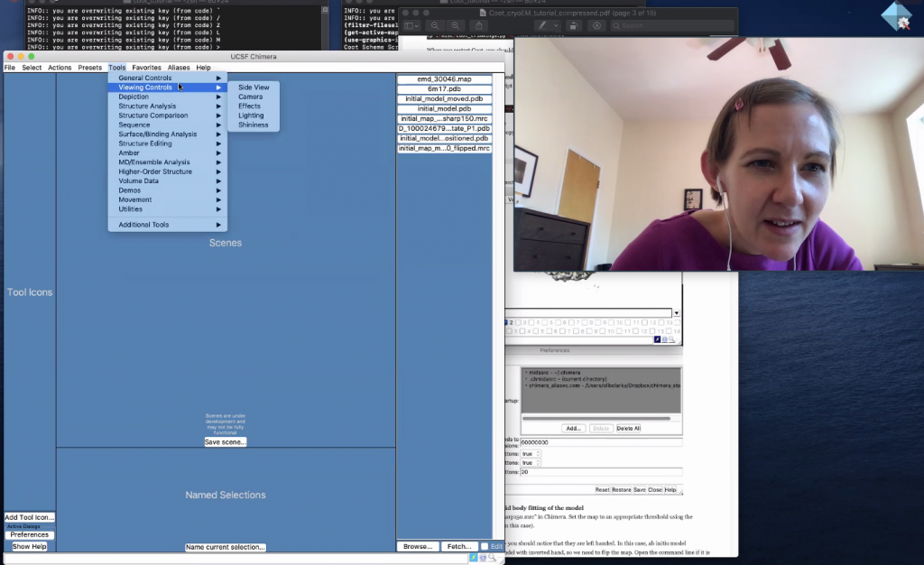Click the annotate markup toolbar icon in Preview
The width and height of the screenshot is (924, 565).
(x=596, y=25)
